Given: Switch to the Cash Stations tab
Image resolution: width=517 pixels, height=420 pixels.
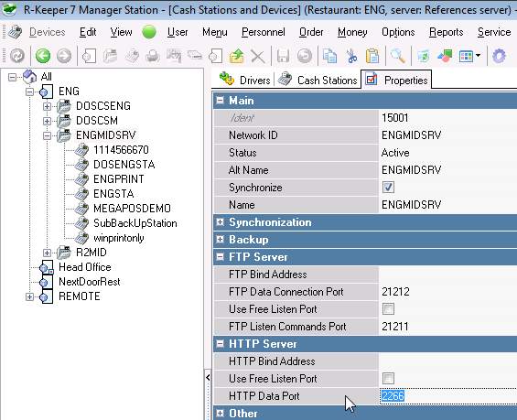Looking at the screenshot, I should (x=318, y=80).
